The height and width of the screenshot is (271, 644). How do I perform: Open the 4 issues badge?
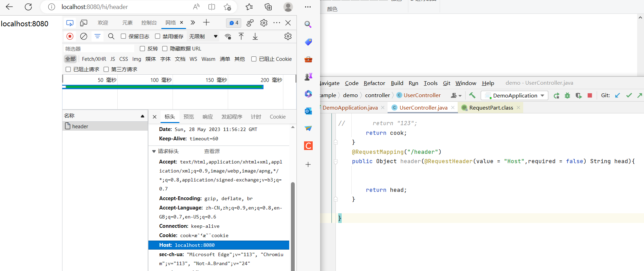point(234,23)
